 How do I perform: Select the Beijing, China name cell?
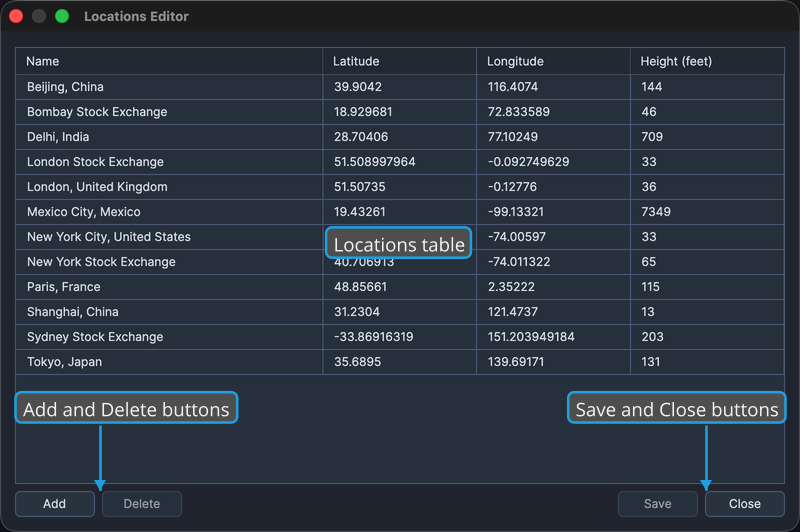click(x=169, y=87)
